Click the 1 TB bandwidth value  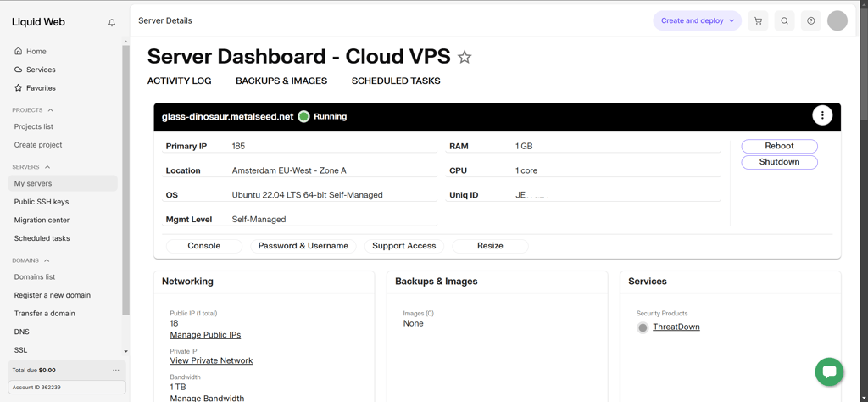coord(178,387)
